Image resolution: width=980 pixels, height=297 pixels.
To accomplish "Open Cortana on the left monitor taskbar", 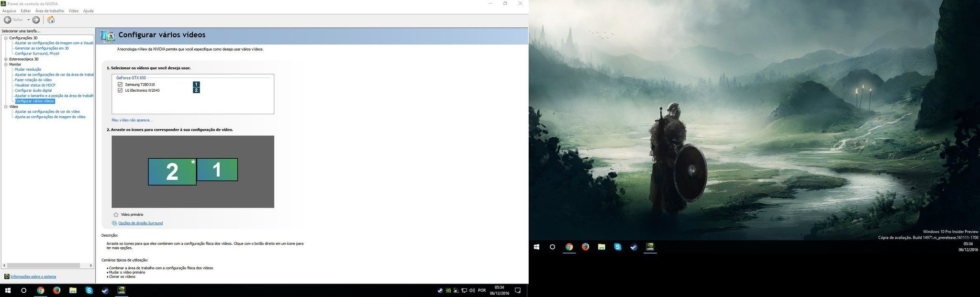I will (24, 290).
